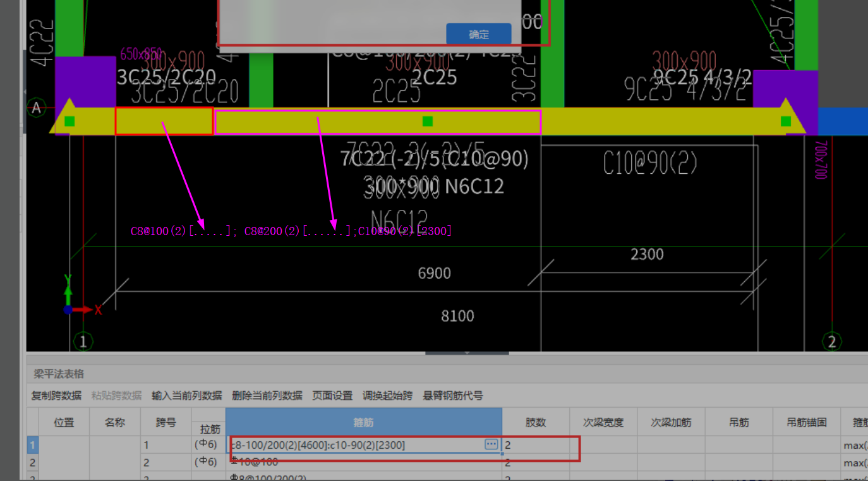This screenshot has width=868, height=481.
Task: Click stirrup cell 10@100 in row 2
Action: [x=364, y=463]
